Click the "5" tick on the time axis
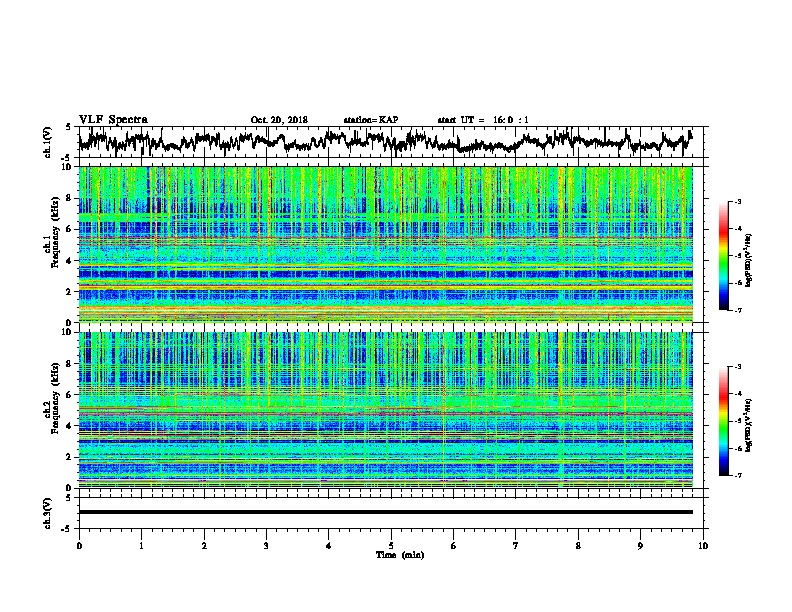792x612 pixels. (391, 546)
